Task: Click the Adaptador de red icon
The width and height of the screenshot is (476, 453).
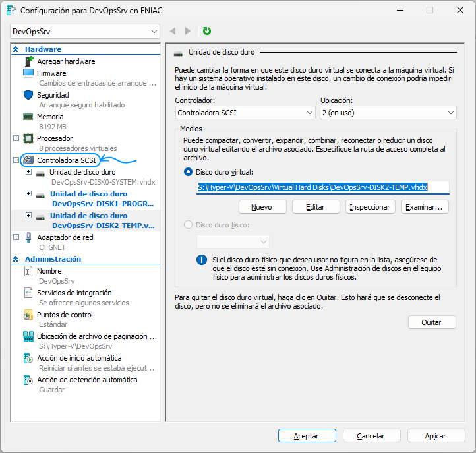Action: (x=28, y=237)
